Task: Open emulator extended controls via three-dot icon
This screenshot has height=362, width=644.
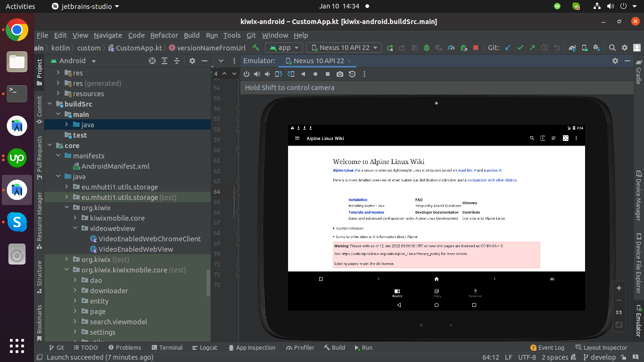Action: point(363,74)
